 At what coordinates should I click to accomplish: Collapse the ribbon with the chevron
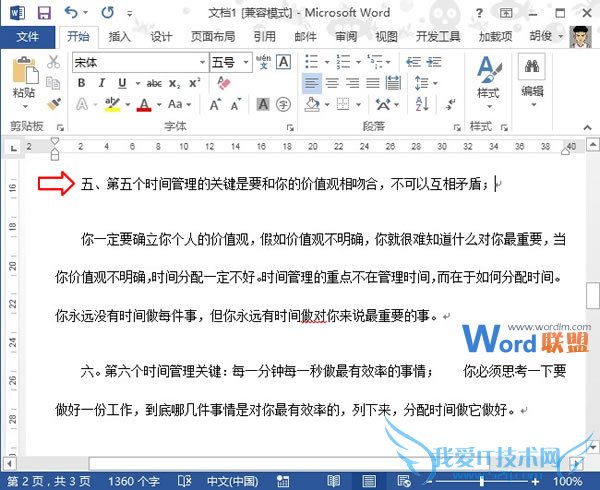[x=587, y=127]
